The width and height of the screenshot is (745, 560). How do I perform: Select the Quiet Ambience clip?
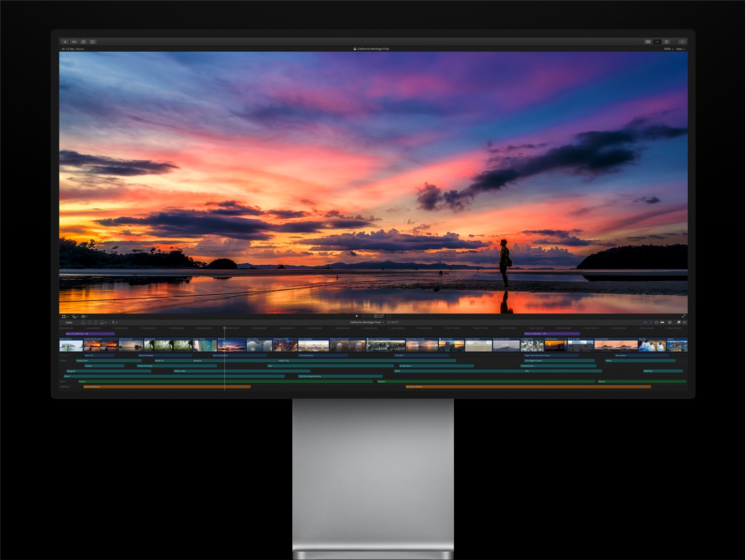[x=167, y=387]
